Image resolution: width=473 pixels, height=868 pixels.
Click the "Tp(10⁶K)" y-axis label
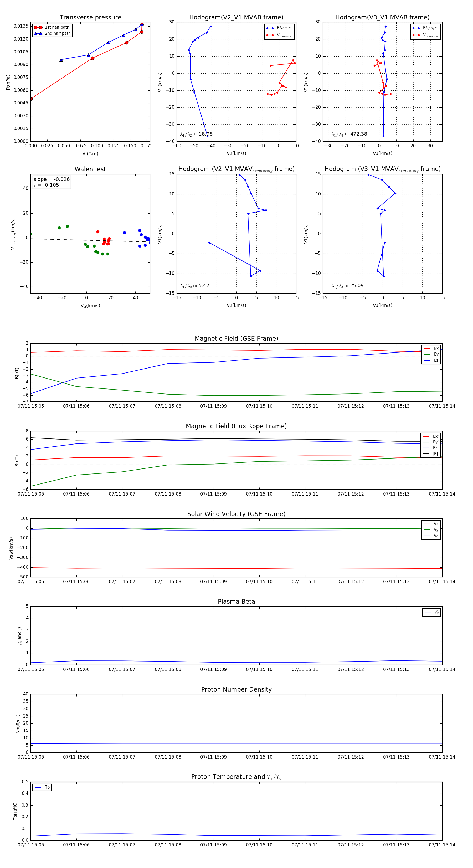point(15,811)
